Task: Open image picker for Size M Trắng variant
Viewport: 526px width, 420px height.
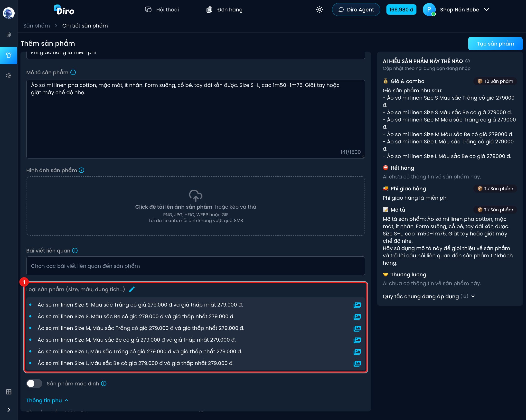Action: pyautogui.click(x=357, y=328)
